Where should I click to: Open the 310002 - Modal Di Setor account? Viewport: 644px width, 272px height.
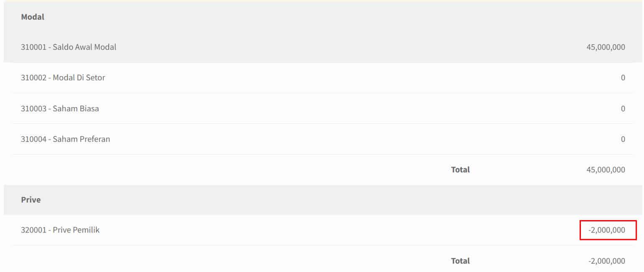[x=63, y=78]
